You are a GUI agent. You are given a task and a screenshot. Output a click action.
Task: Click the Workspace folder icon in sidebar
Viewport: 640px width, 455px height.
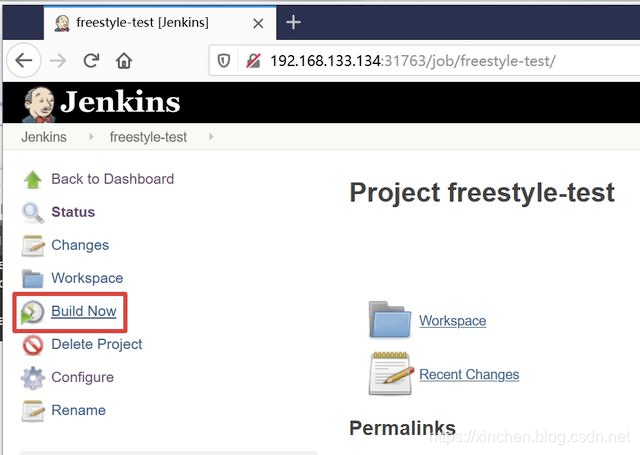(x=33, y=279)
